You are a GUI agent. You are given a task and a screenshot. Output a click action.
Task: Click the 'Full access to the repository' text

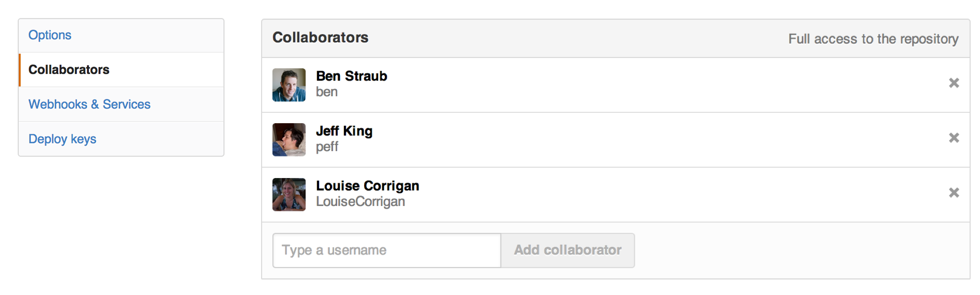tap(873, 39)
